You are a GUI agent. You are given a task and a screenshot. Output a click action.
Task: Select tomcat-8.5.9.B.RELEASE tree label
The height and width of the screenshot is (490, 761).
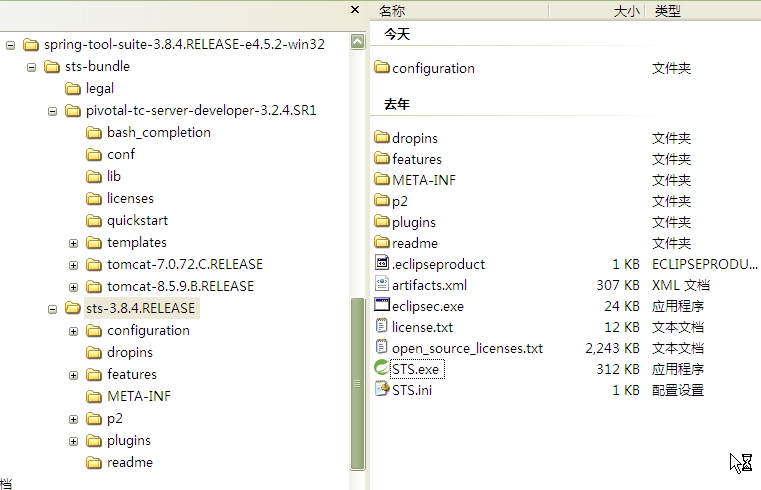(x=181, y=286)
